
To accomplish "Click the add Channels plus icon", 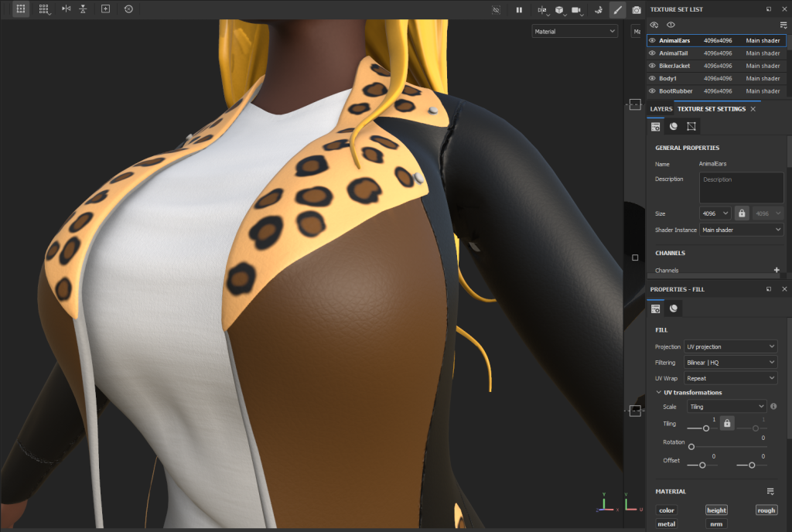I will pos(777,270).
